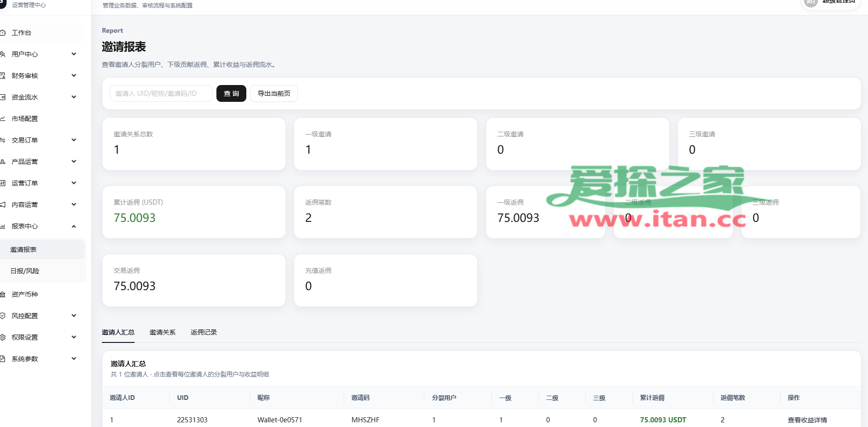The width and height of the screenshot is (868, 427).
Task: Click invite code cell MHSZHF
Action: [366, 420]
